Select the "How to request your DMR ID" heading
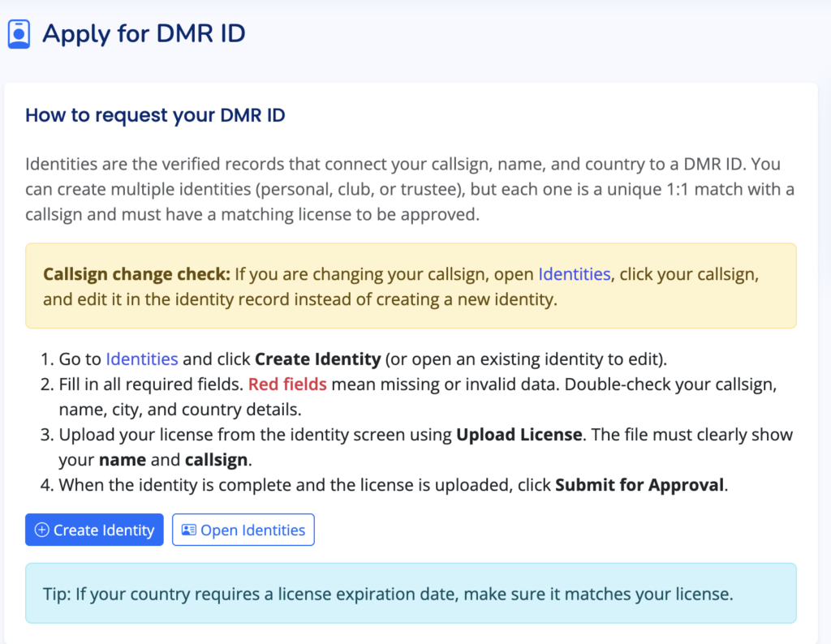Image resolution: width=831 pixels, height=644 pixels. (x=155, y=115)
